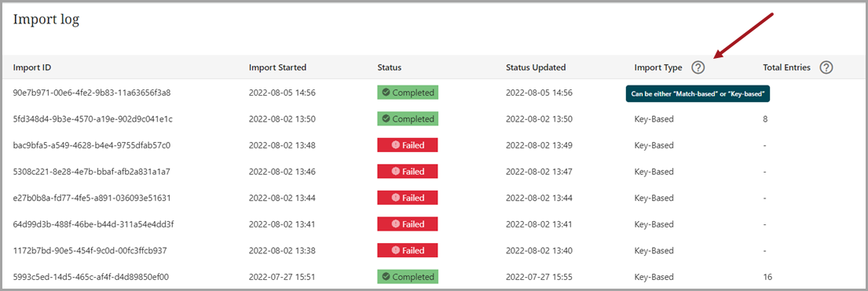Sort by the Import ID column header
868x291 pixels.
coord(32,67)
